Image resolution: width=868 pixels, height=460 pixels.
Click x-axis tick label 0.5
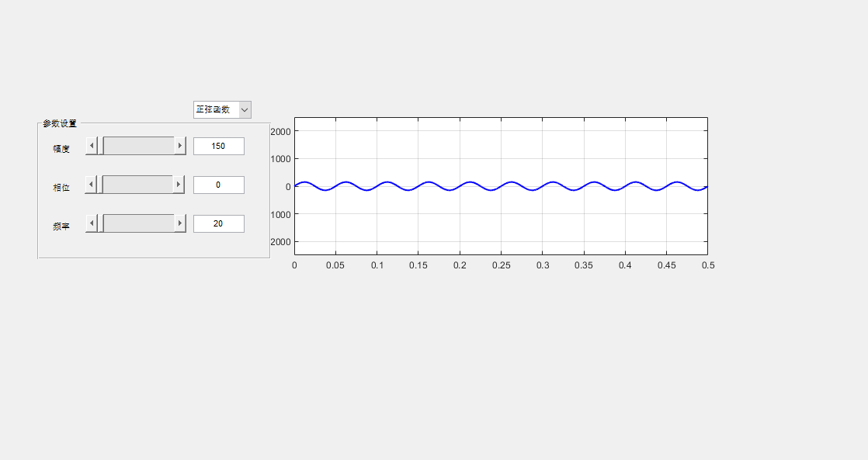point(708,265)
